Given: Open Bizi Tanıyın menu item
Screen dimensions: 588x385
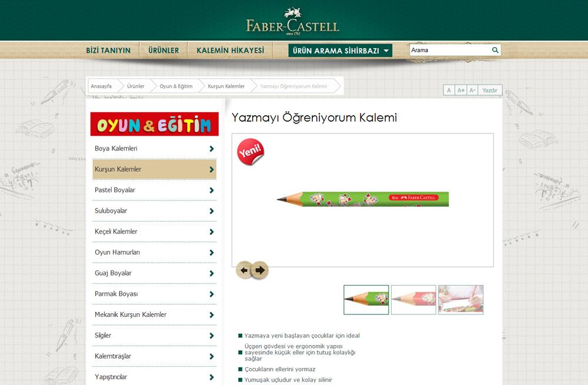Looking at the screenshot, I should coord(108,50).
